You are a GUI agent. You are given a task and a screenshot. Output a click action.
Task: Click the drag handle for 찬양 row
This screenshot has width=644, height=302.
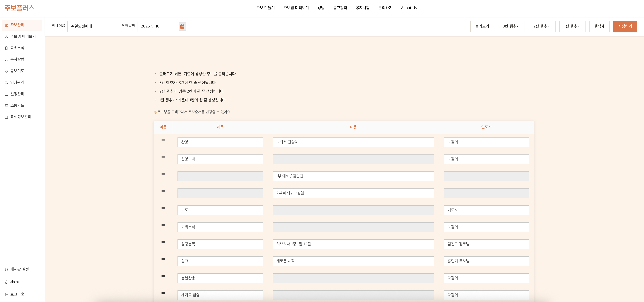pos(163,140)
